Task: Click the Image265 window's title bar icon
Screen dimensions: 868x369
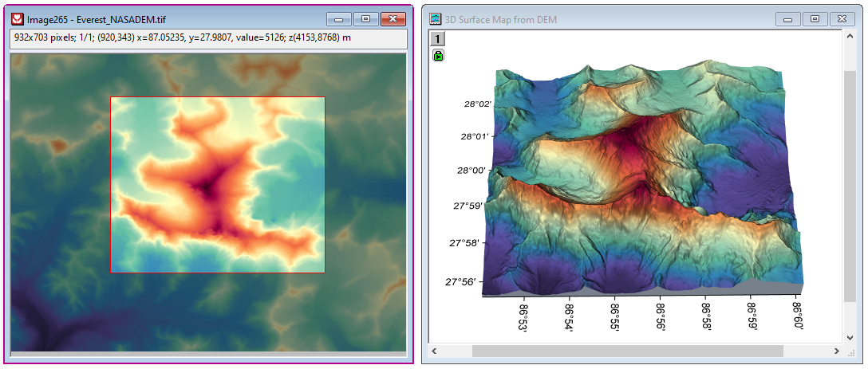Action: pos(18,18)
